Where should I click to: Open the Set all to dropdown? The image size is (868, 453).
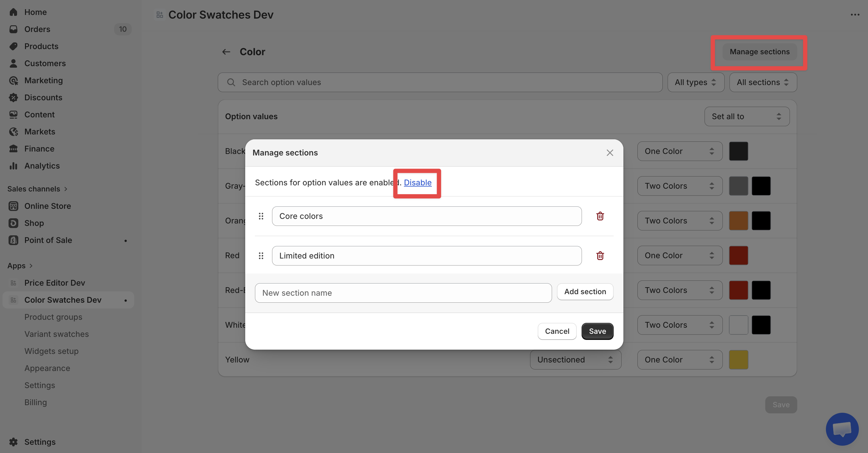(x=746, y=116)
